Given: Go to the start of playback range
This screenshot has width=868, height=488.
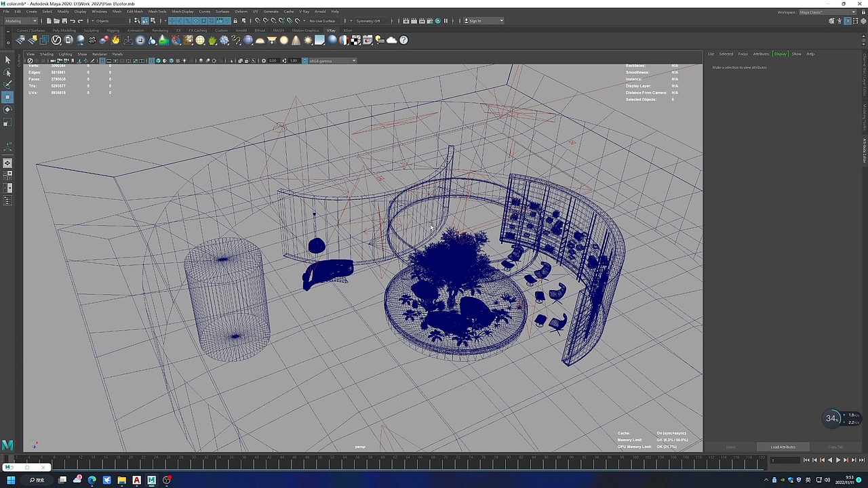Looking at the screenshot, I should (806, 460).
